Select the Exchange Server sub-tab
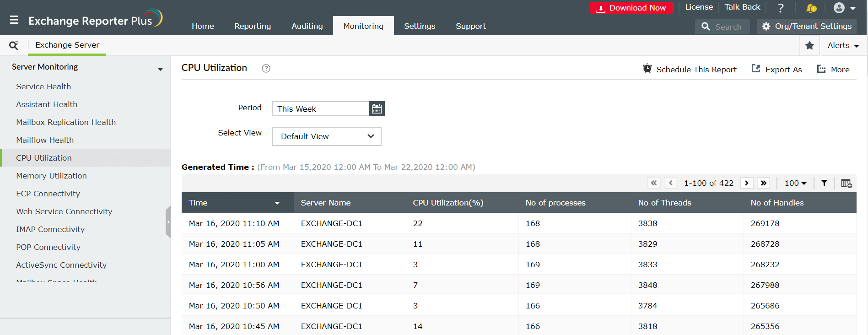Screen dimensions: 868x335 [x=67, y=45]
